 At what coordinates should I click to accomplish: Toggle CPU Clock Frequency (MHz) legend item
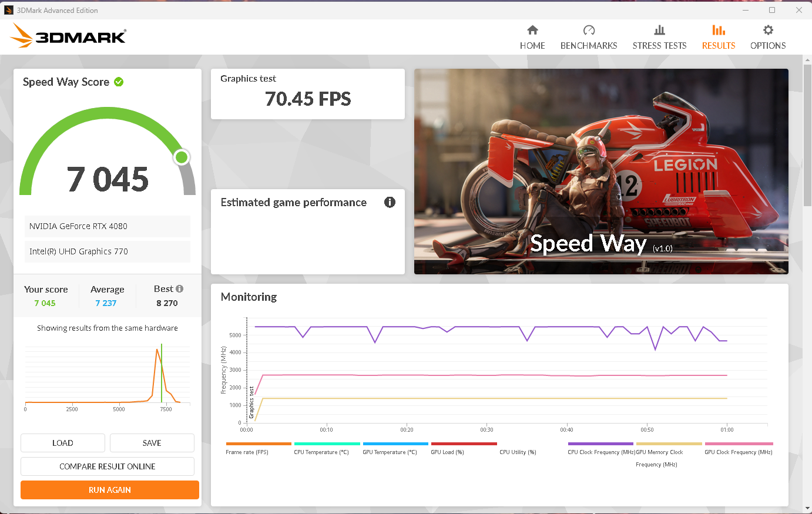pos(600,448)
